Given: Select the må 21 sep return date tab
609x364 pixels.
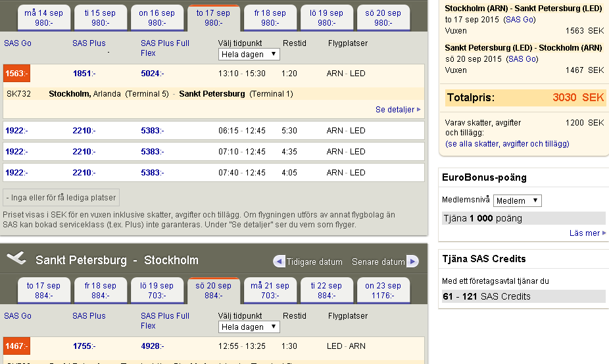Looking at the screenshot, I should [270, 290].
